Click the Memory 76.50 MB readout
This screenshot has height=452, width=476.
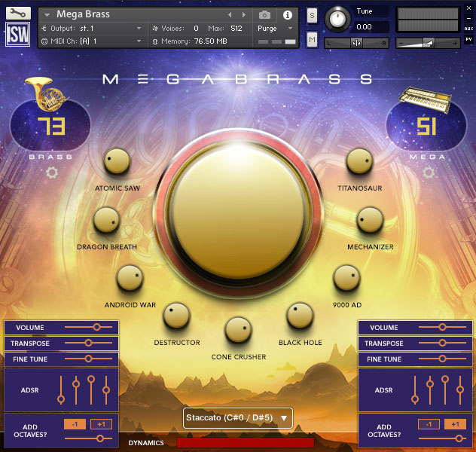click(x=210, y=41)
